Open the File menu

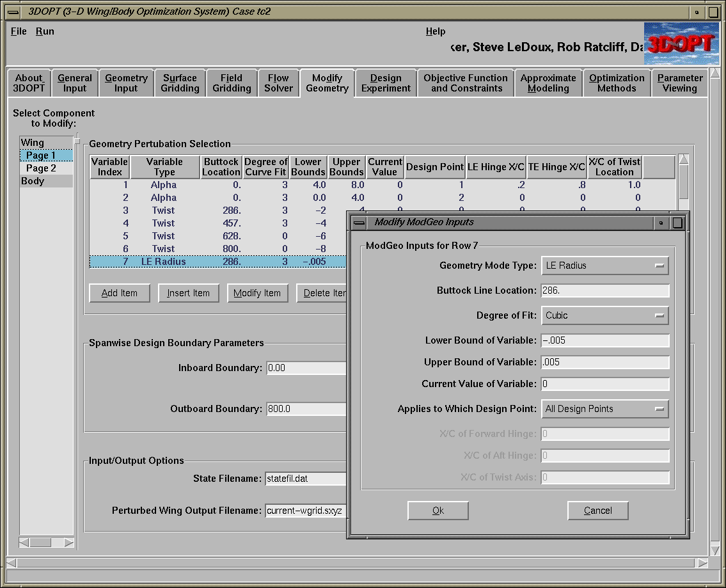19,31
